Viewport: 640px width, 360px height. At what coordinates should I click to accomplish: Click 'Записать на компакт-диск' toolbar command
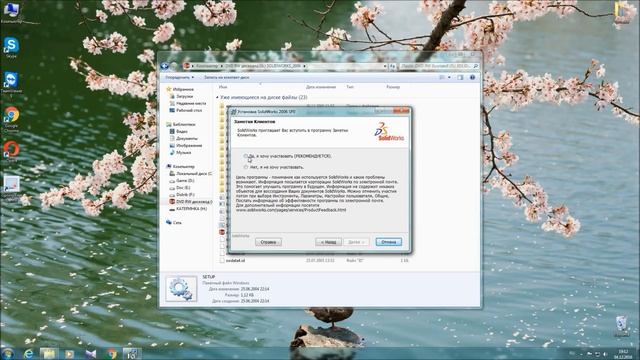227,77
